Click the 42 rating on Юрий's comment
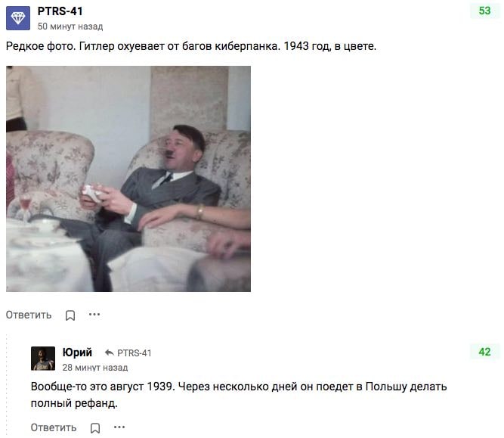 tap(484, 352)
